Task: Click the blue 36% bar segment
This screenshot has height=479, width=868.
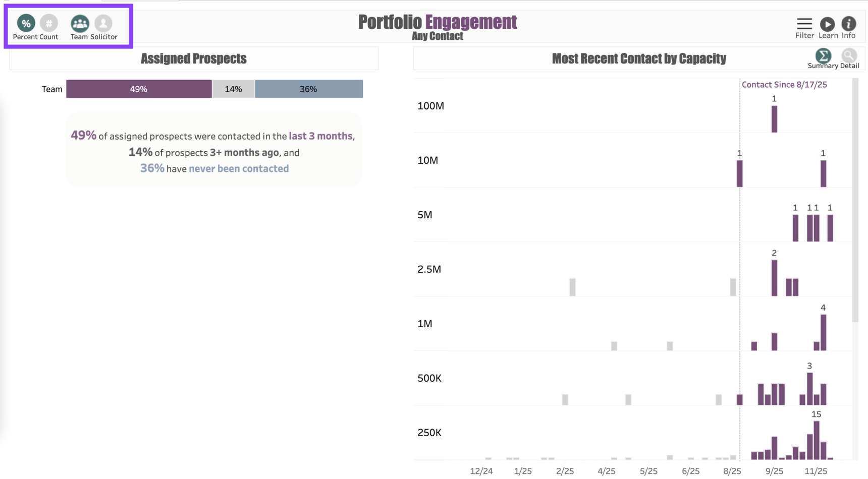Action: click(308, 89)
